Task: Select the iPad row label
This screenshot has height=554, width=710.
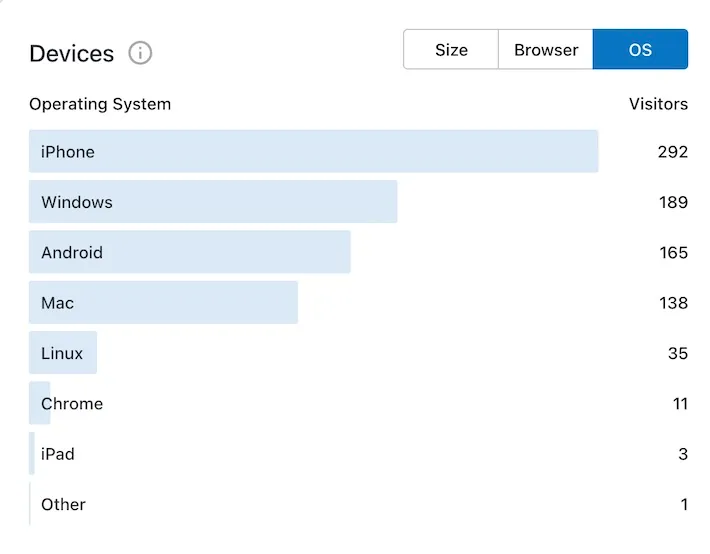Action: 58,454
